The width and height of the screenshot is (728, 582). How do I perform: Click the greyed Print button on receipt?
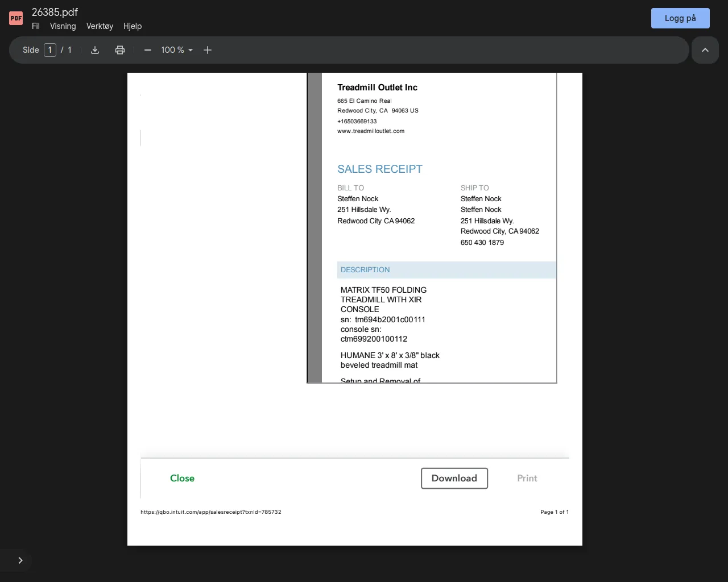[x=527, y=479]
